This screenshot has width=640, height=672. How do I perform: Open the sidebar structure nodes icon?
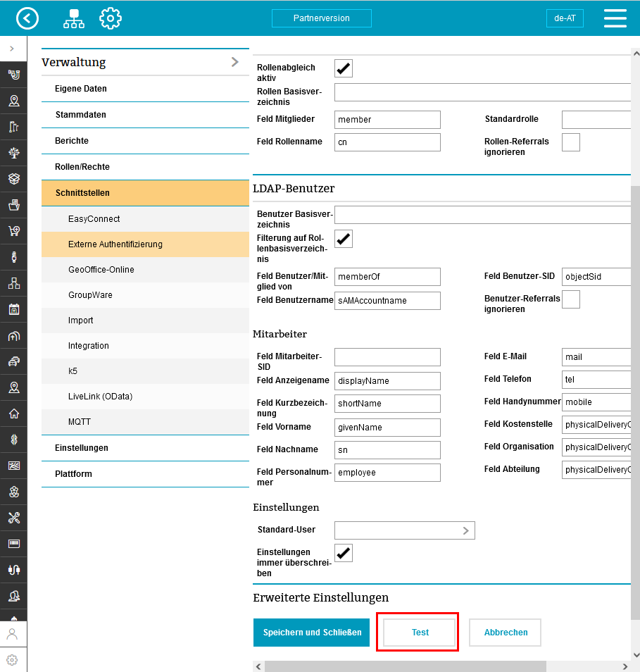pyautogui.click(x=14, y=283)
